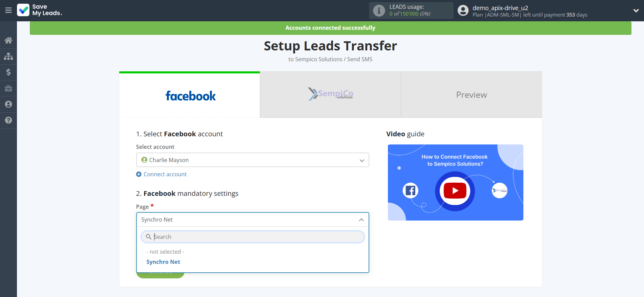The height and width of the screenshot is (297, 644).
Task: Click the Connect account link
Action: pos(165,174)
